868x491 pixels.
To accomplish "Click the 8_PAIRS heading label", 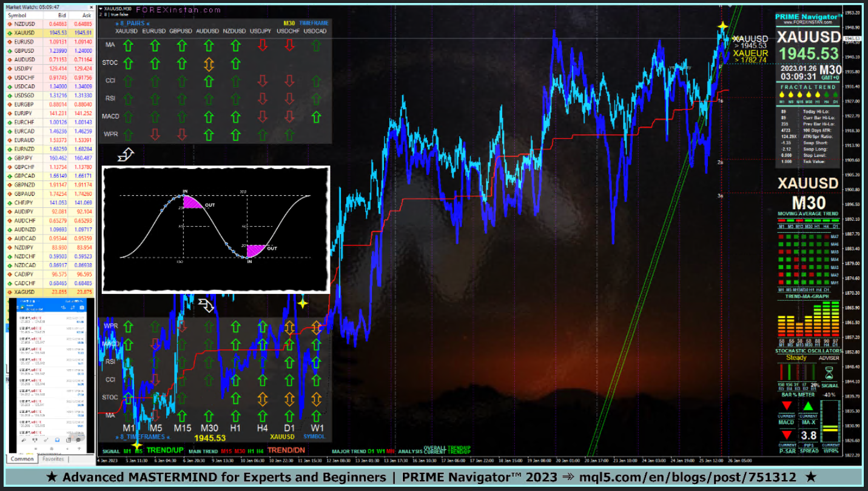I will tap(133, 24).
